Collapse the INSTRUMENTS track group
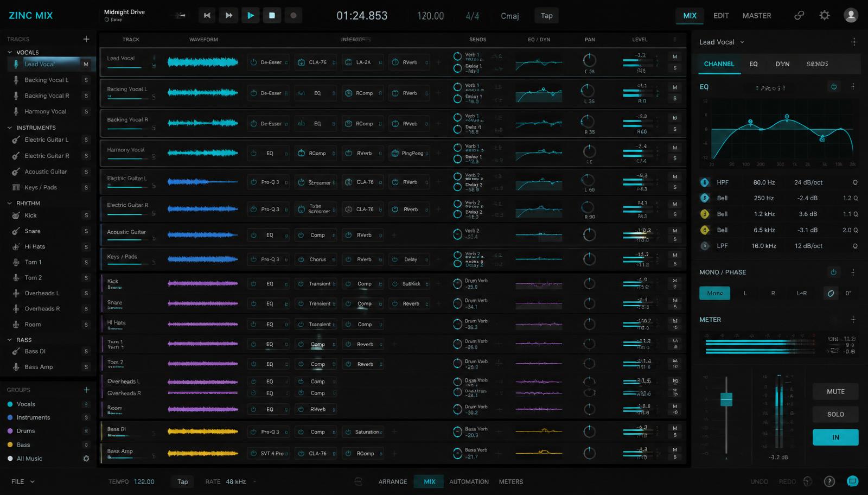 pyautogui.click(x=10, y=128)
